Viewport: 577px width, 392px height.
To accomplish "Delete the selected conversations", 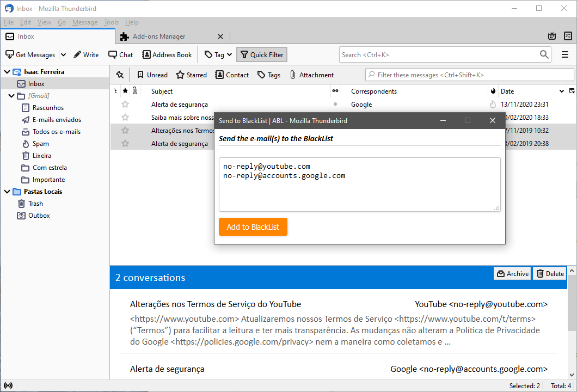I will point(550,273).
